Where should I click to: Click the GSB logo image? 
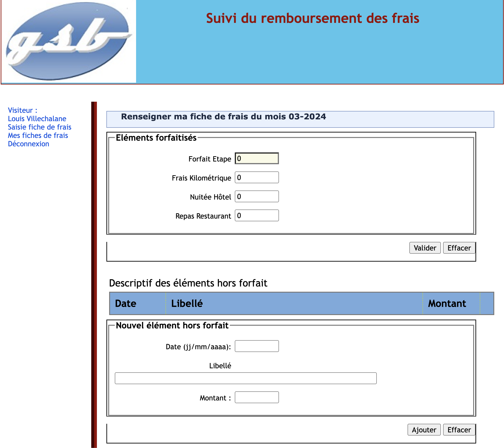coord(69,41)
